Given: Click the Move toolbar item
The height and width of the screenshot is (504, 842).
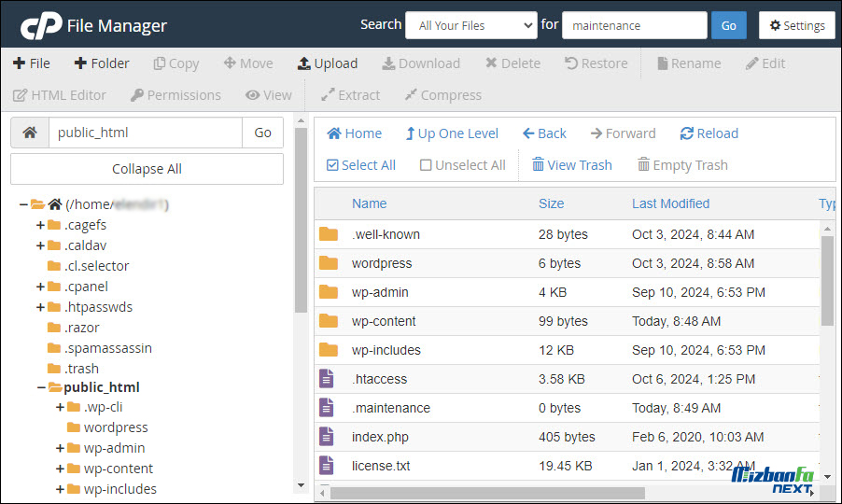Looking at the screenshot, I should pyautogui.click(x=248, y=63).
